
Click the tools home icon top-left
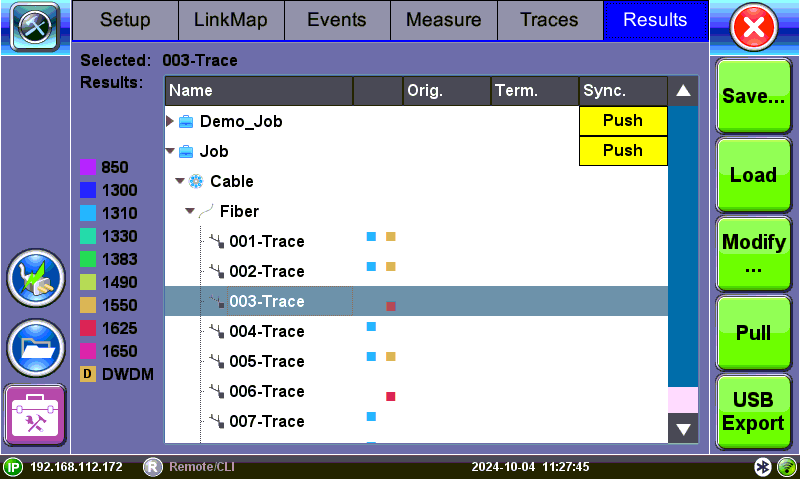click(x=36, y=26)
